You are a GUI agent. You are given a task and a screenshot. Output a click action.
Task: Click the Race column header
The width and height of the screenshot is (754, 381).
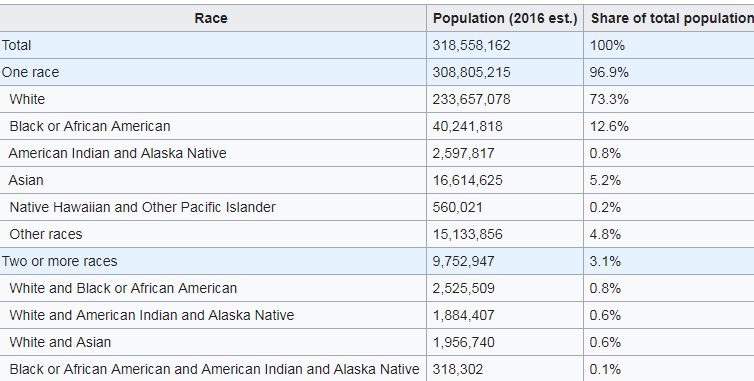211,18
